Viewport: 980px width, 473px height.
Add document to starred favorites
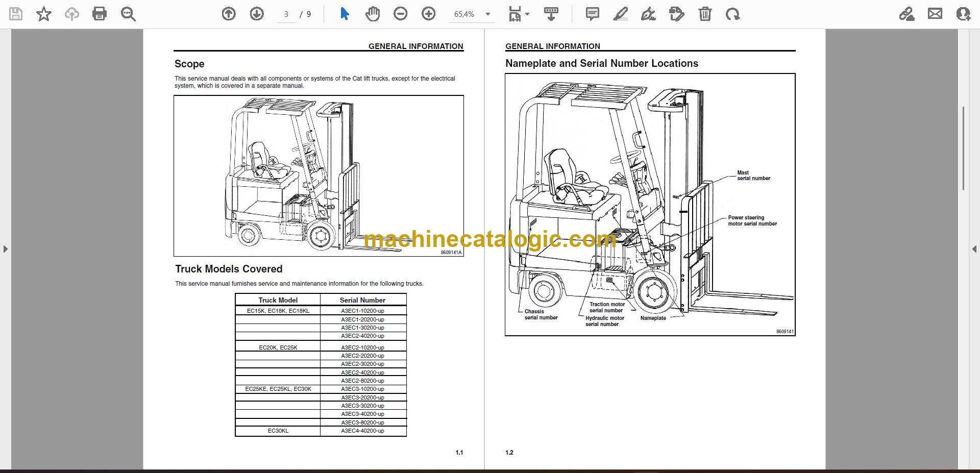pos(44,14)
